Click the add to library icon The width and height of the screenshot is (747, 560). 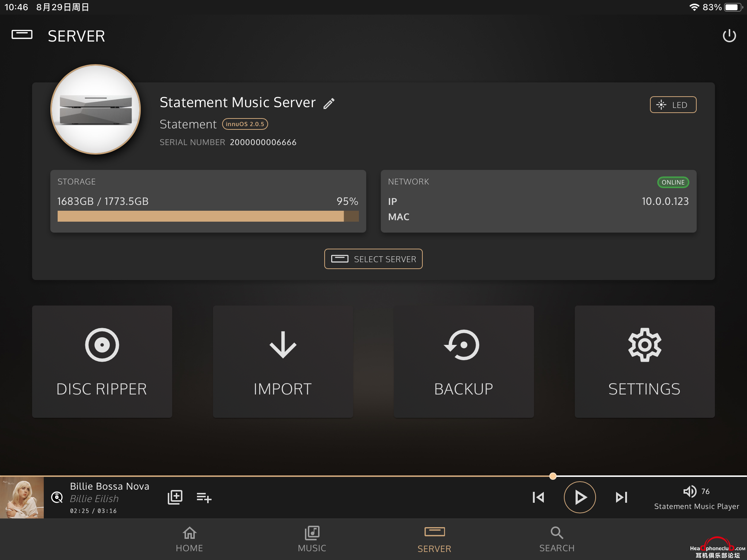click(175, 497)
